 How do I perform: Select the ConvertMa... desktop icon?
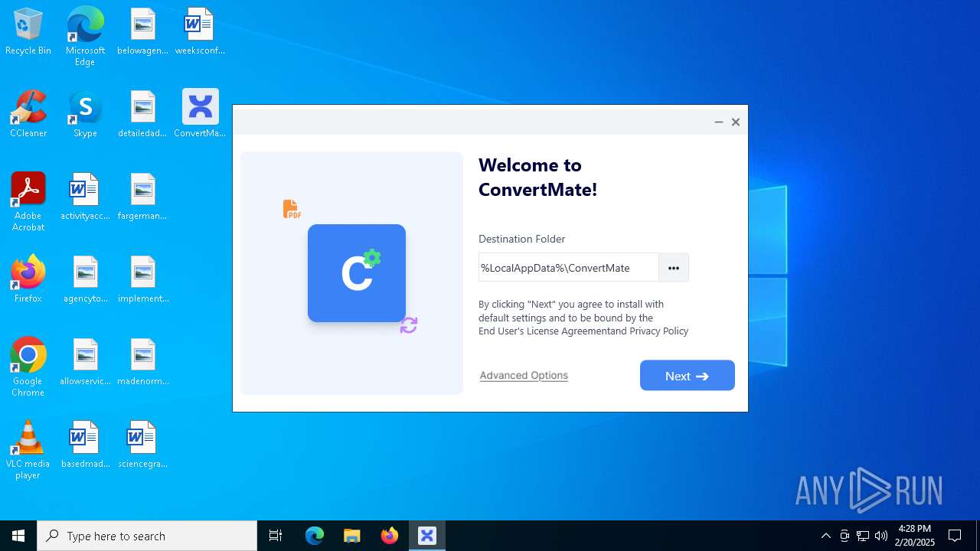(x=200, y=115)
